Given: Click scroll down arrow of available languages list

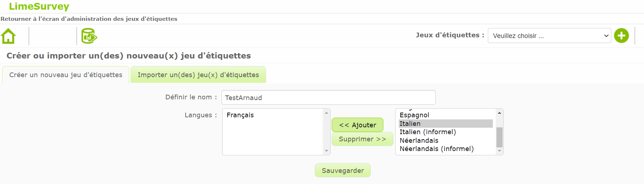Looking at the screenshot, I should (x=499, y=151).
